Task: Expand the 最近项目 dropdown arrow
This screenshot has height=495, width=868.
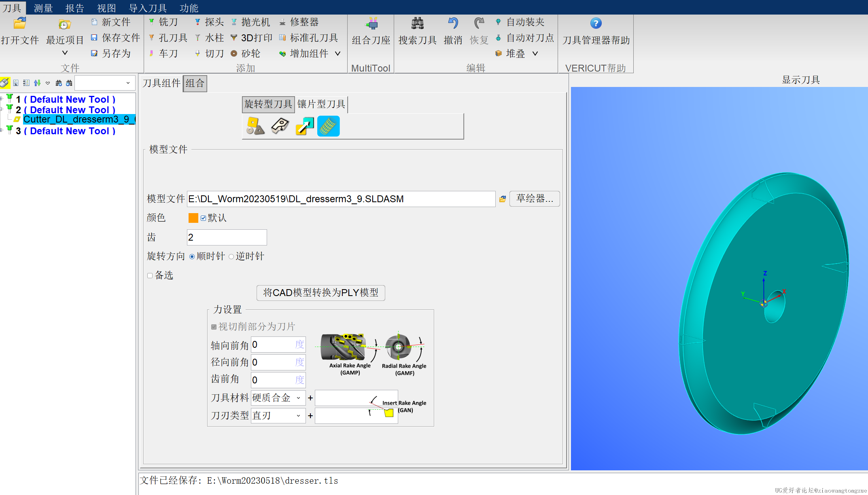Action: [x=65, y=53]
